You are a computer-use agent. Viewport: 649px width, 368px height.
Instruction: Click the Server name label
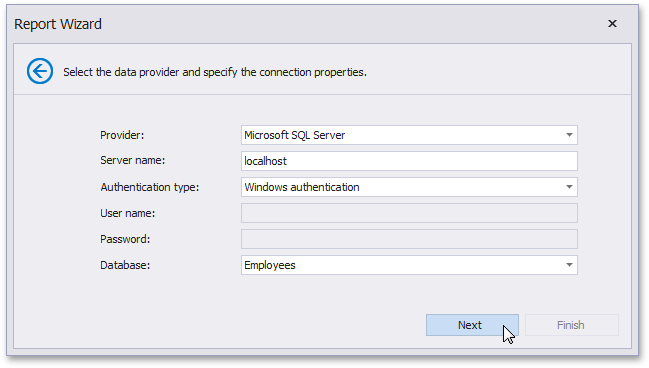pos(132,161)
